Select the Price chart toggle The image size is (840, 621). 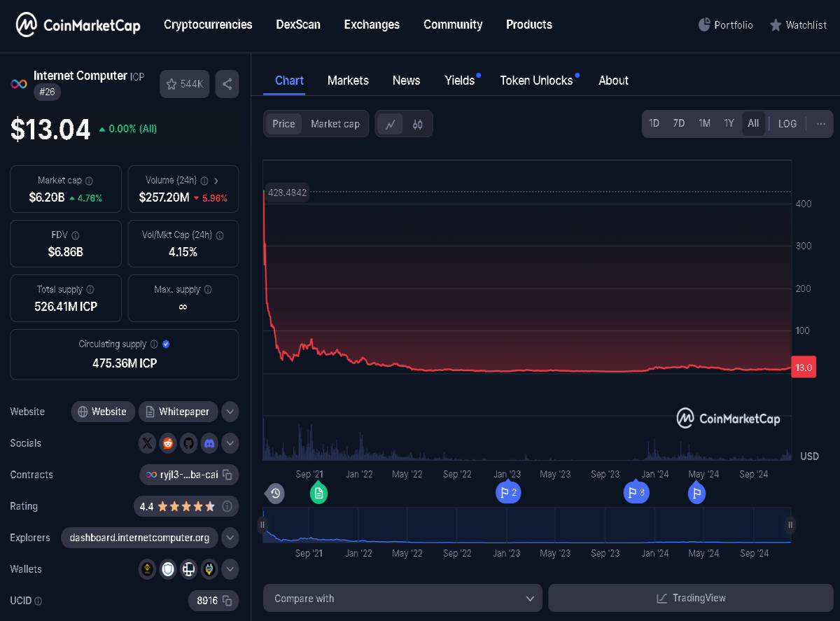coord(283,124)
